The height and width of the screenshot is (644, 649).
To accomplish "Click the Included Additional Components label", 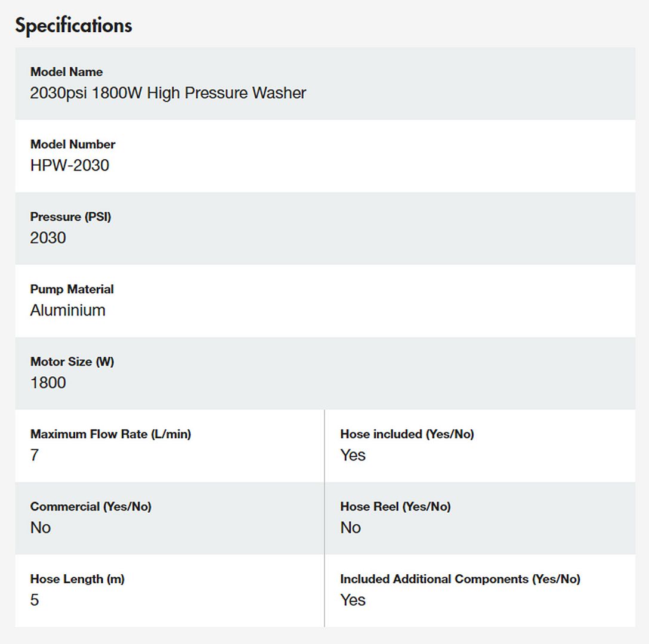I will pyautogui.click(x=459, y=579).
